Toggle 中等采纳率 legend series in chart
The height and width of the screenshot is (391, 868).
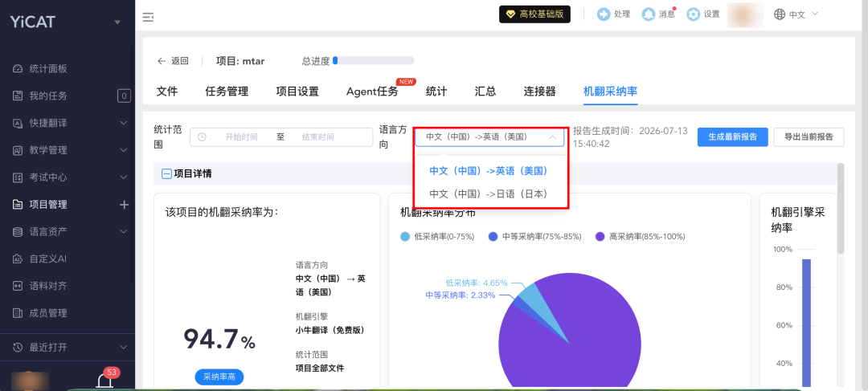click(x=534, y=237)
